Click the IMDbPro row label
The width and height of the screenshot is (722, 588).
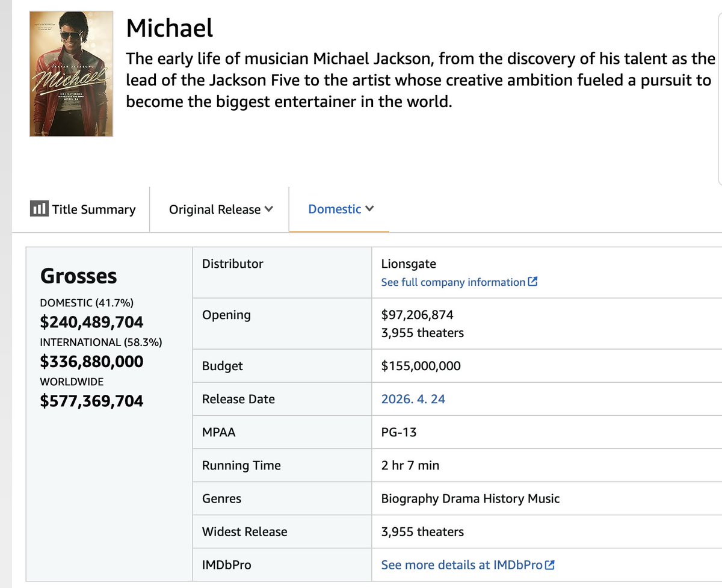click(x=227, y=565)
